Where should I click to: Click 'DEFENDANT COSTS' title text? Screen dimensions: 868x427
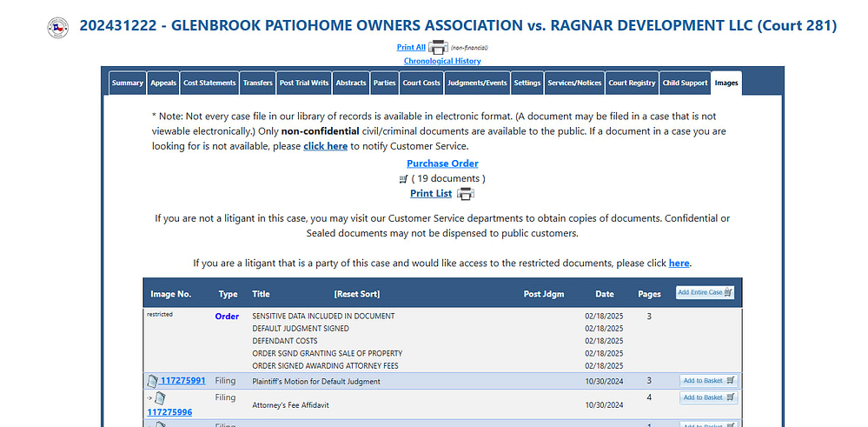pos(285,341)
